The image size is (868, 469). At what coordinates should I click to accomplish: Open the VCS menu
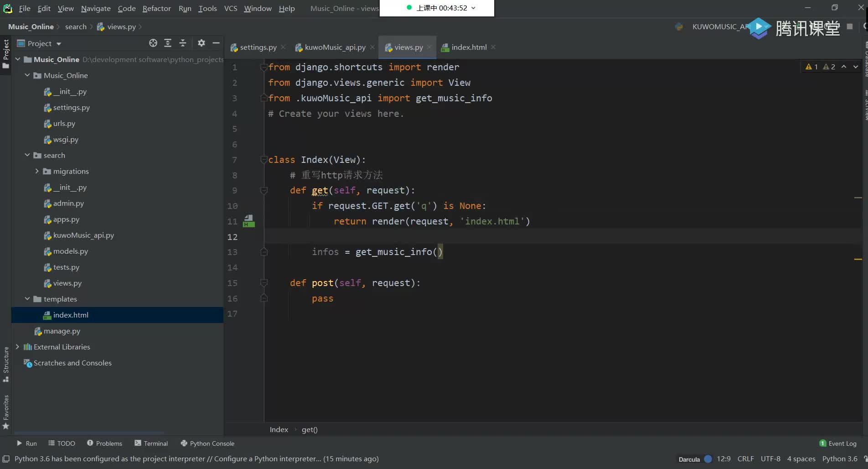pos(231,8)
